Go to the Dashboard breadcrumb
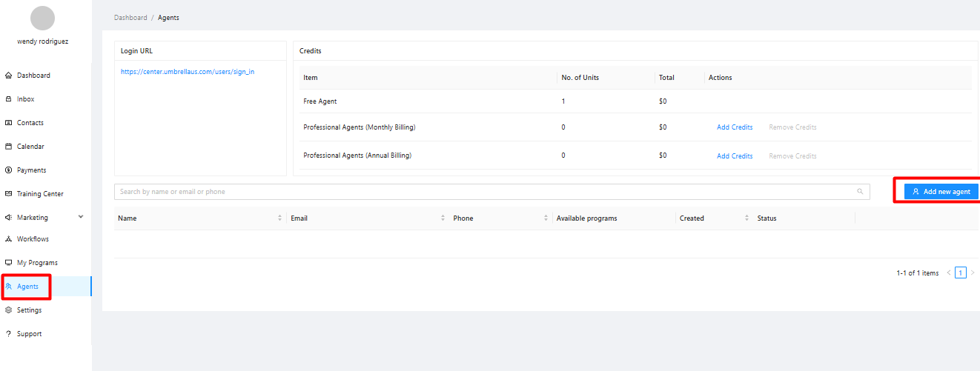This screenshot has height=371, width=980. [x=130, y=18]
